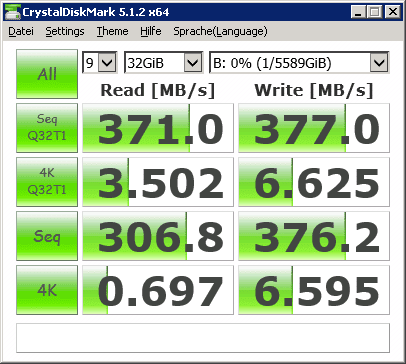The width and height of the screenshot is (406, 364).
Task: Click the 4K write result 6.595
Action: tap(314, 290)
